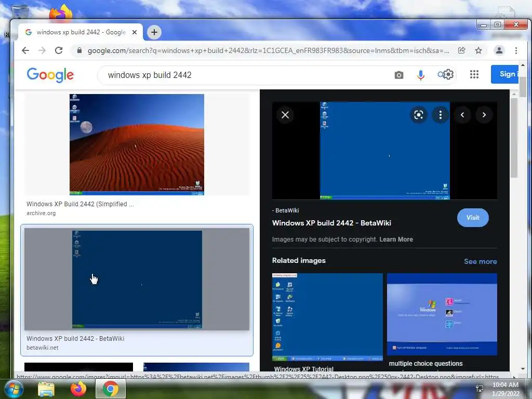Open 'Windows XP build 2442 - BetaWiki' title link
532x399 pixels.
pyautogui.click(x=331, y=223)
